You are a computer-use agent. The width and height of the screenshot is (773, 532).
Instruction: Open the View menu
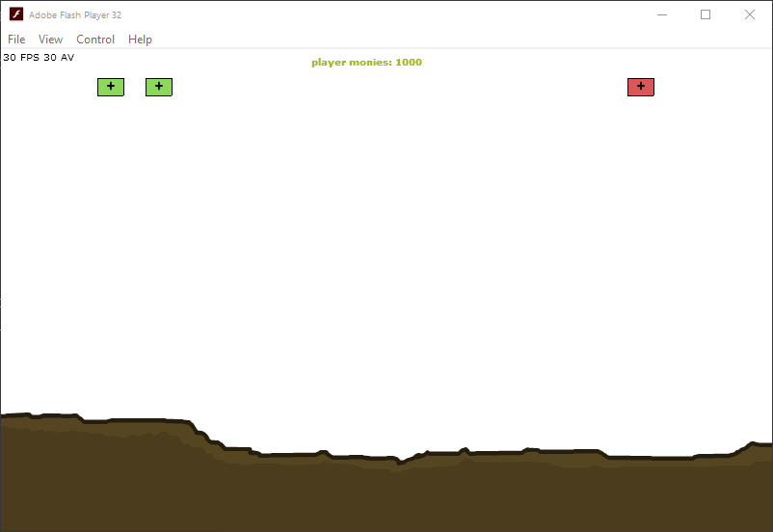pyautogui.click(x=50, y=40)
